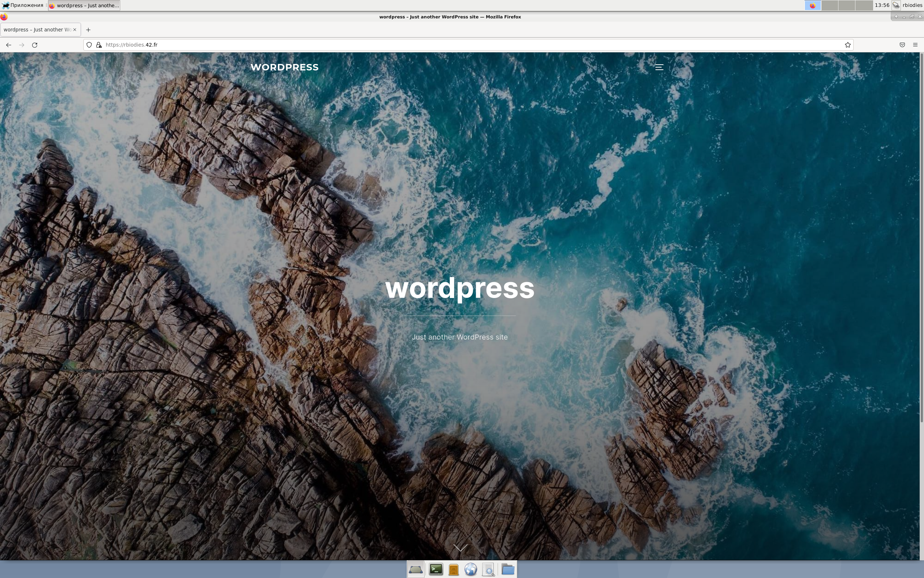
Task: Click the page vertical scrollbar
Action: coord(922,237)
